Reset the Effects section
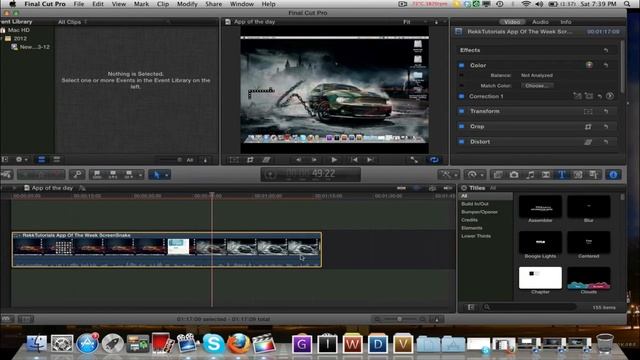Screen dimensions: 640x360 tap(606, 50)
